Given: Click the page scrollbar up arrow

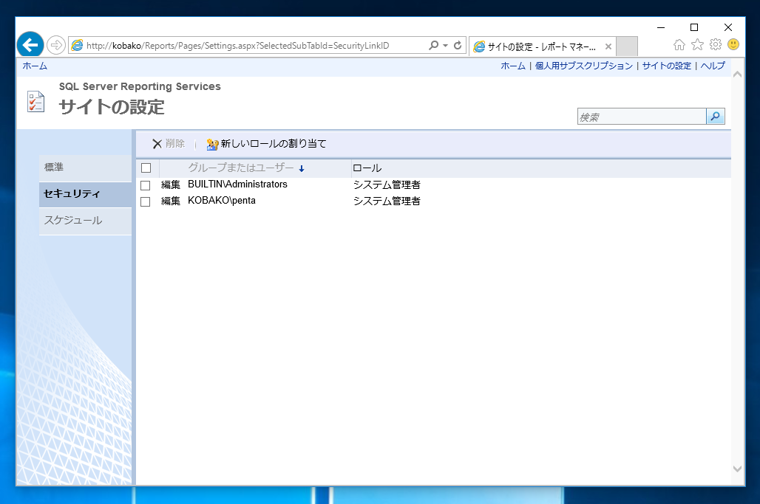Looking at the screenshot, I should (x=737, y=74).
